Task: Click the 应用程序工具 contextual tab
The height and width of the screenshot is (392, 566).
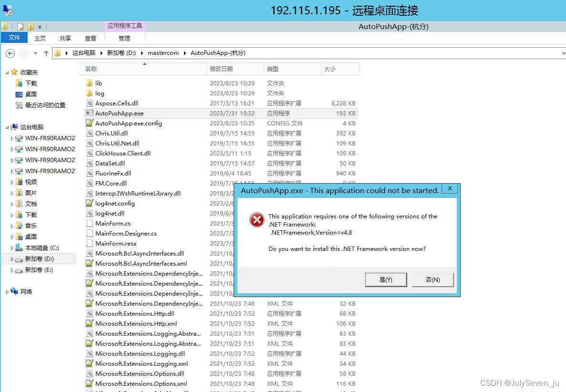Action: (125, 26)
